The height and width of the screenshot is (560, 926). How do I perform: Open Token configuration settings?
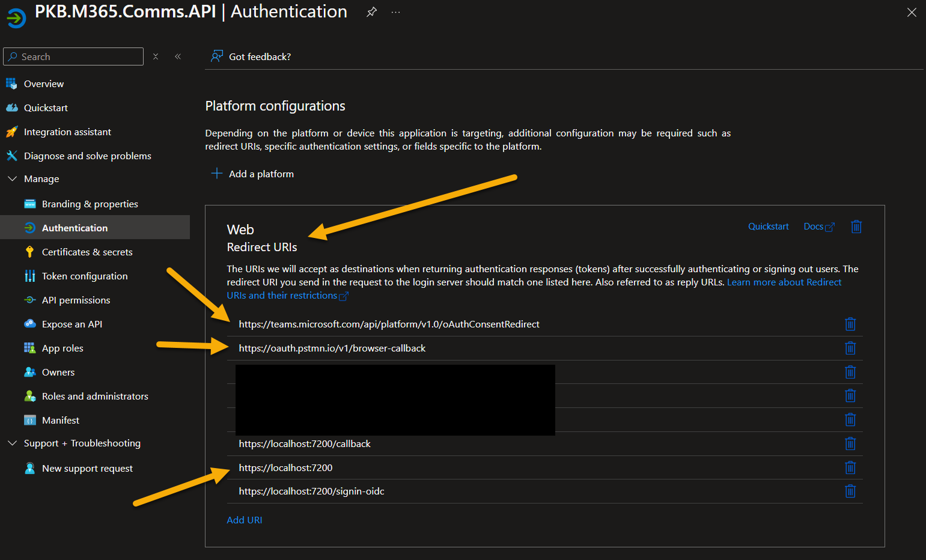point(85,276)
